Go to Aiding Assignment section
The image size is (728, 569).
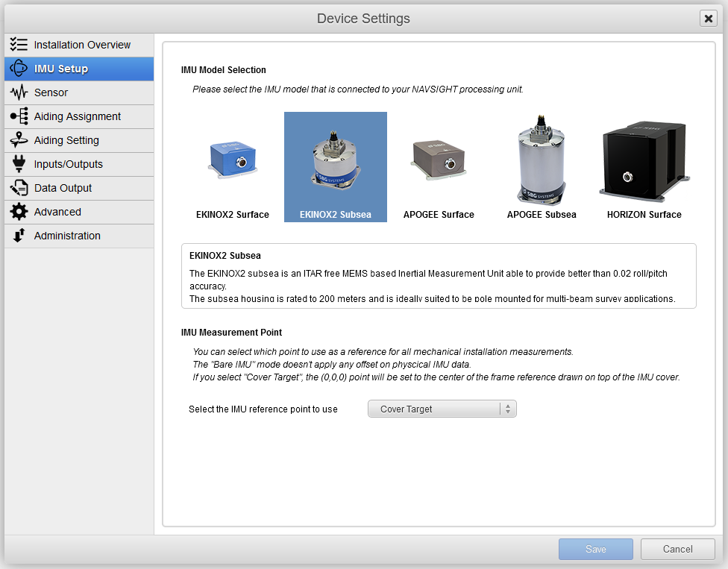(x=79, y=116)
